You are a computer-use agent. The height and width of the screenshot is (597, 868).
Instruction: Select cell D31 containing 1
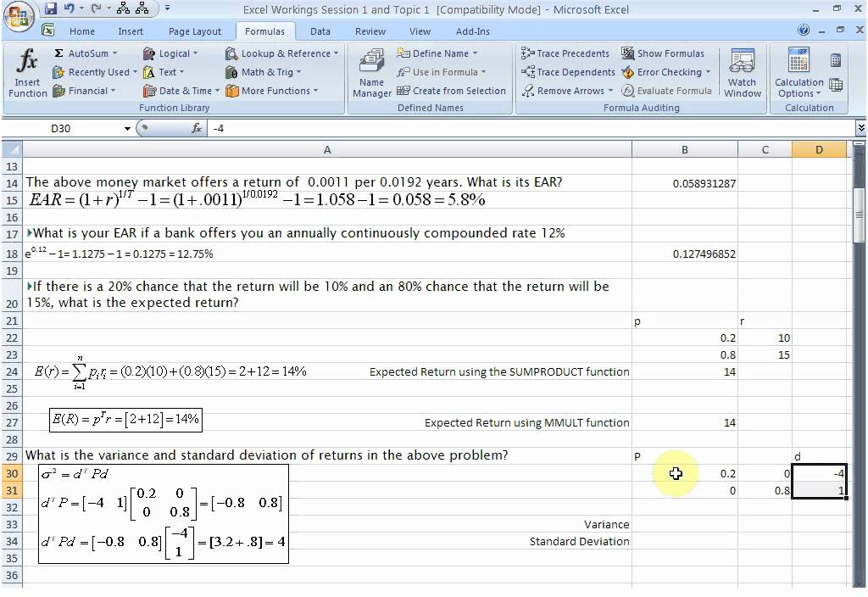pos(820,491)
